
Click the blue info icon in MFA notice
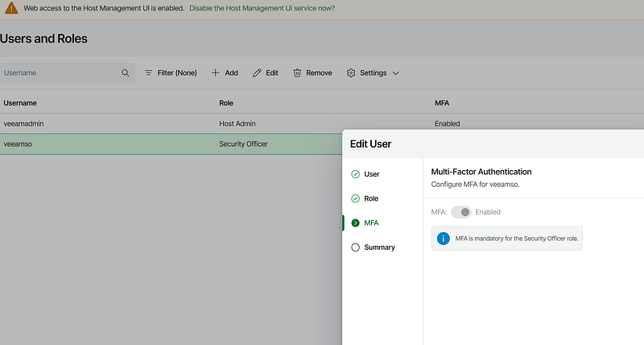click(x=443, y=239)
